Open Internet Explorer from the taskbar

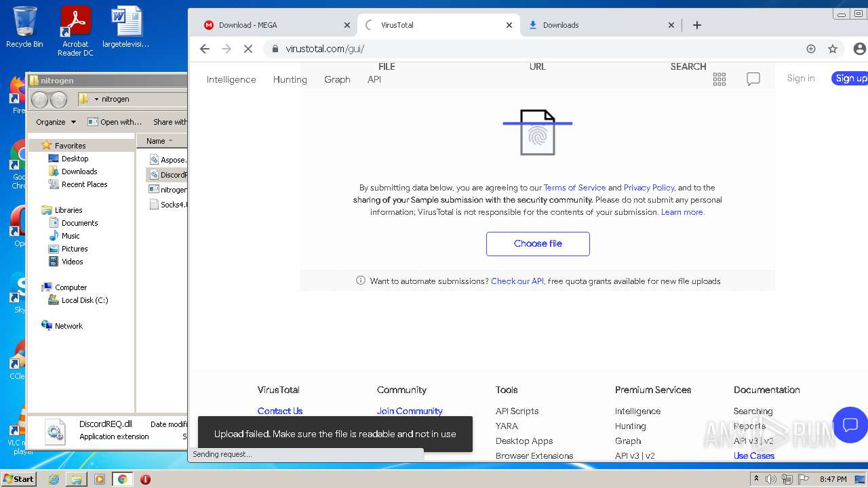(54, 479)
